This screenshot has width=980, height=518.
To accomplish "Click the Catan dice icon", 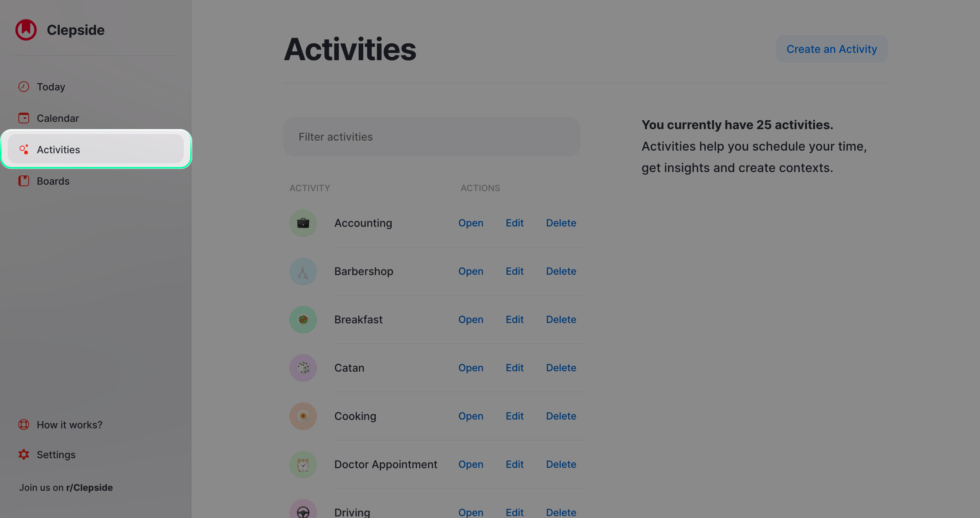I will coord(303,367).
